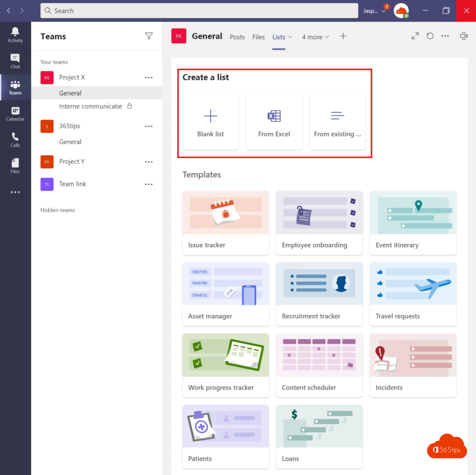Image resolution: width=476 pixels, height=475 pixels.
Task: Switch to the Posts tab
Action: tap(237, 37)
